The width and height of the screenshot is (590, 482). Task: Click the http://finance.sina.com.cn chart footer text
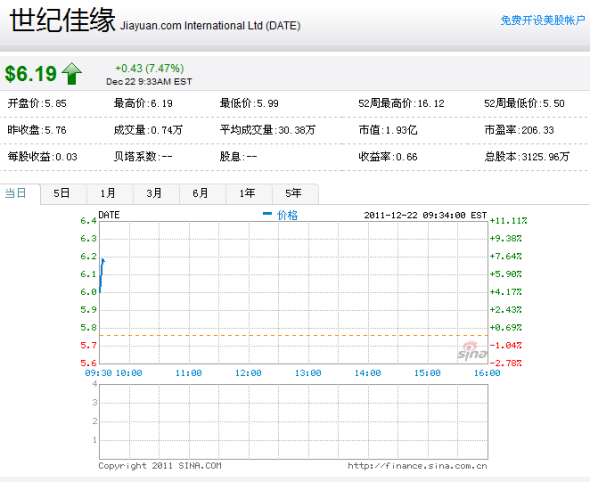coord(417,466)
